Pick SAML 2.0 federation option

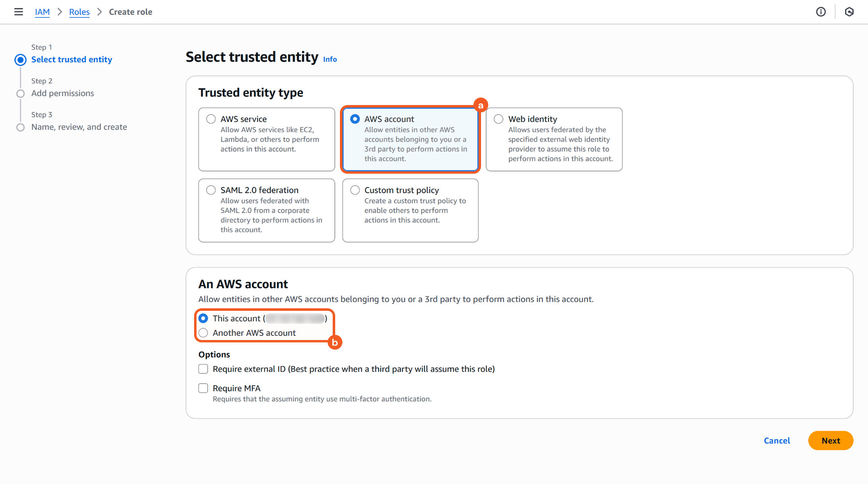point(211,190)
